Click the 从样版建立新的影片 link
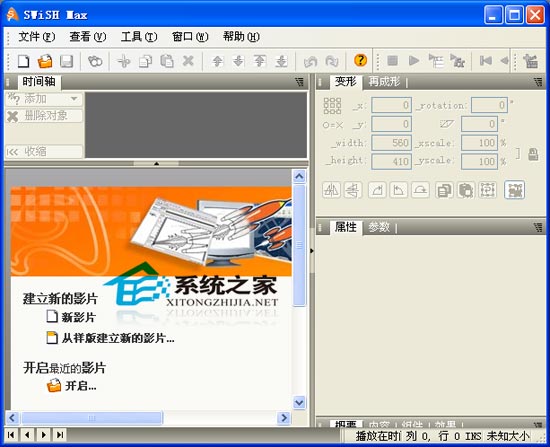Image resolution: width=550 pixels, height=447 pixels. pos(110,338)
